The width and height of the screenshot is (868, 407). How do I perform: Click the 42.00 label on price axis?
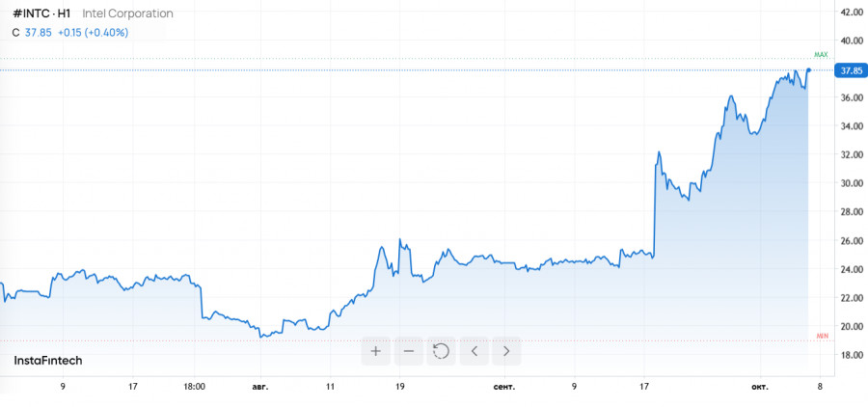(x=851, y=13)
